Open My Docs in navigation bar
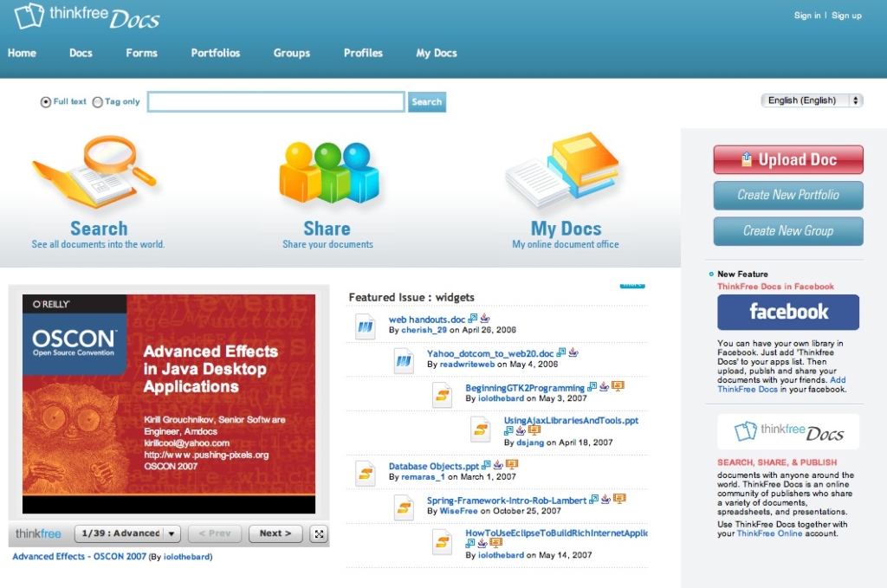887x588 pixels. point(437,53)
